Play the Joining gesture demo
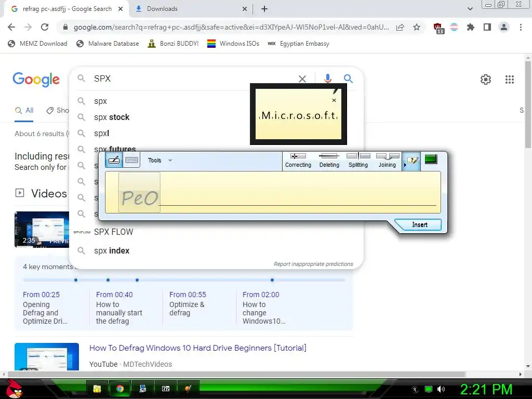 pyautogui.click(x=387, y=161)
